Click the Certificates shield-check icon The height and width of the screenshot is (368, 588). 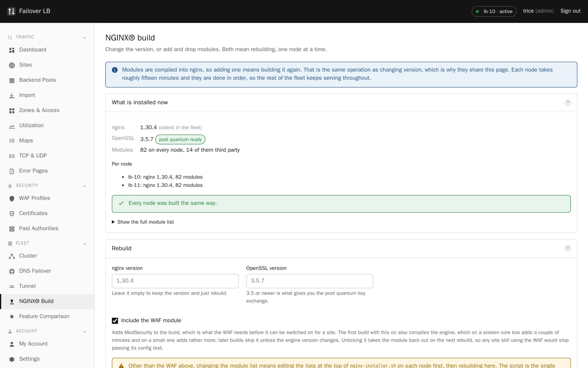tap(12, 214)
